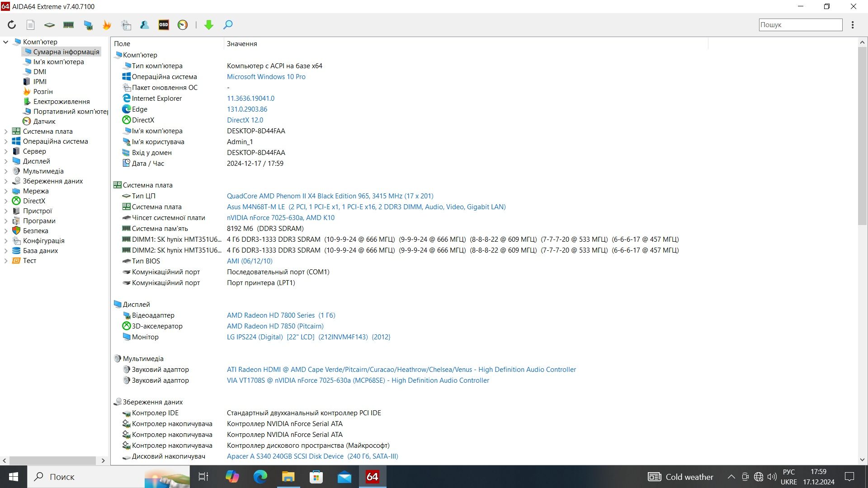Viewport: 868px width, 488px height.
Task: Open Copilot from the taskbar
Action: pos(232,477)
